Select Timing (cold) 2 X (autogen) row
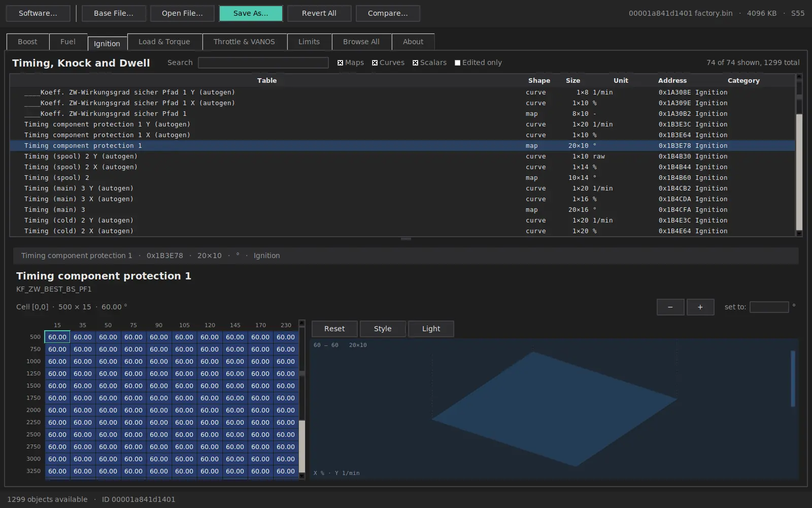The height and width of the screenshot is (508, 812). pos(402,231)
